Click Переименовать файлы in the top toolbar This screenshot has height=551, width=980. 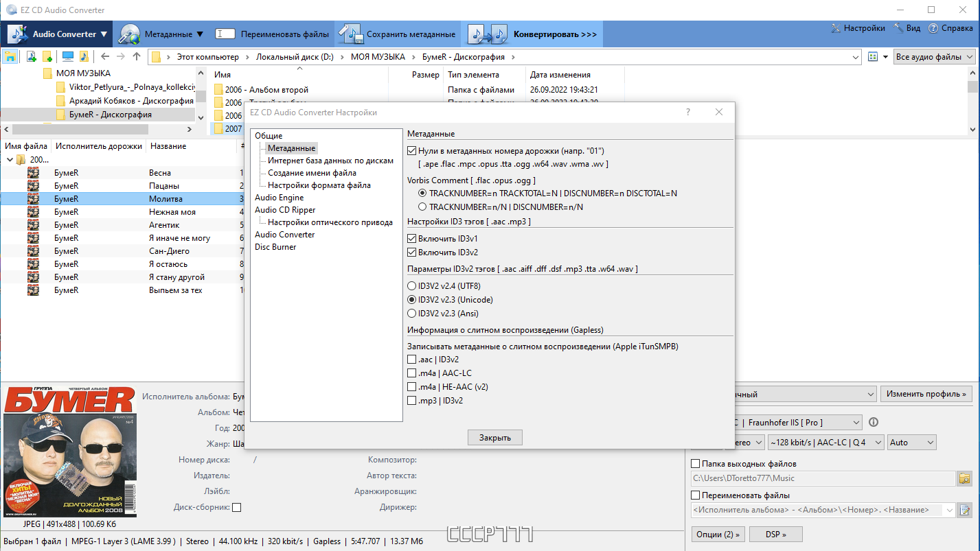pyautogui.click(x=272, y=34)
